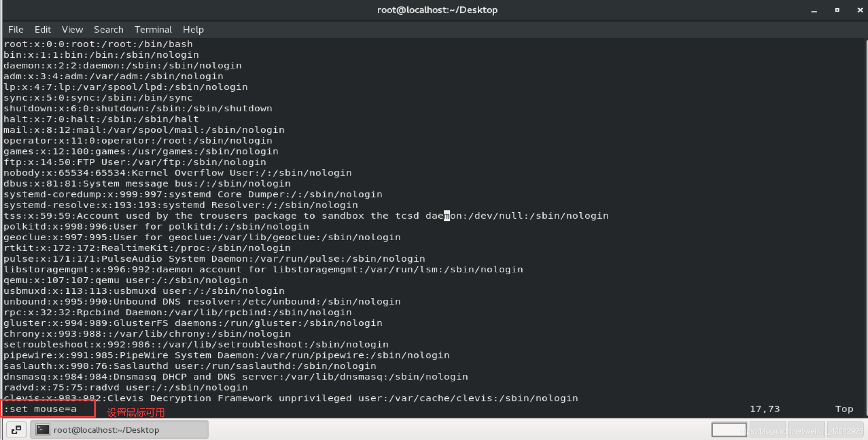Screen dimensions: 868x440
Task: Click the 'qemu:x:107:107' line
Action: (126, 280)
